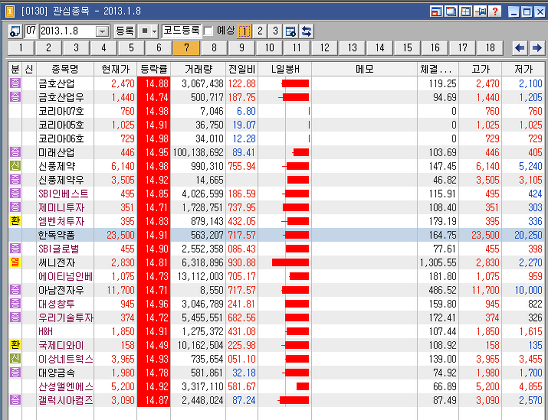
Task: Click the 등록 button
Action: tap(125, 31)
